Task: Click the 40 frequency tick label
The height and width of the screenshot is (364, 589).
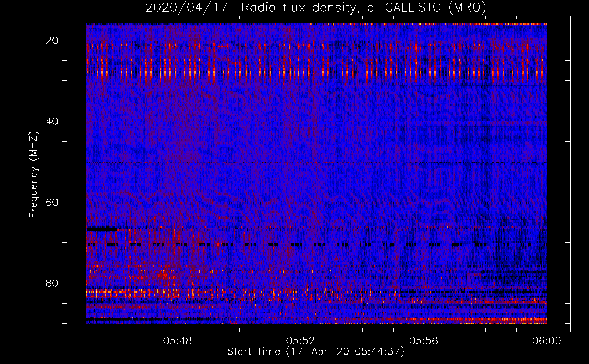Action: point(52,121)
